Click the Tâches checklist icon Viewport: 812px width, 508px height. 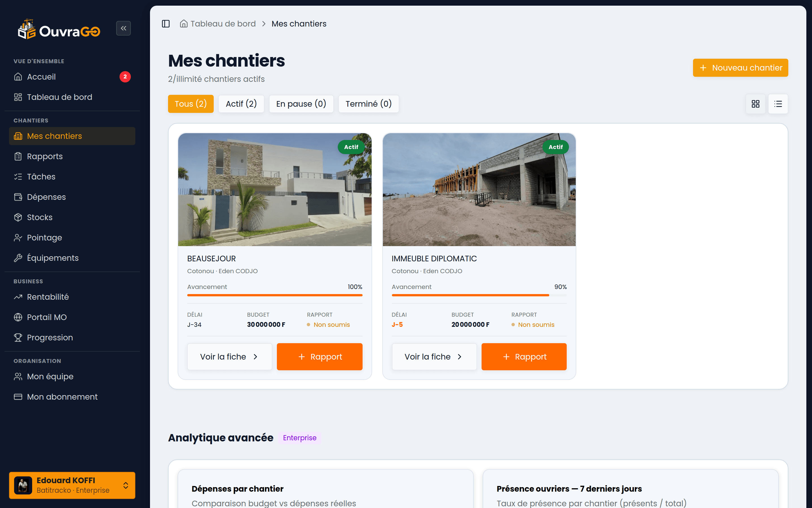pos(18,177)
